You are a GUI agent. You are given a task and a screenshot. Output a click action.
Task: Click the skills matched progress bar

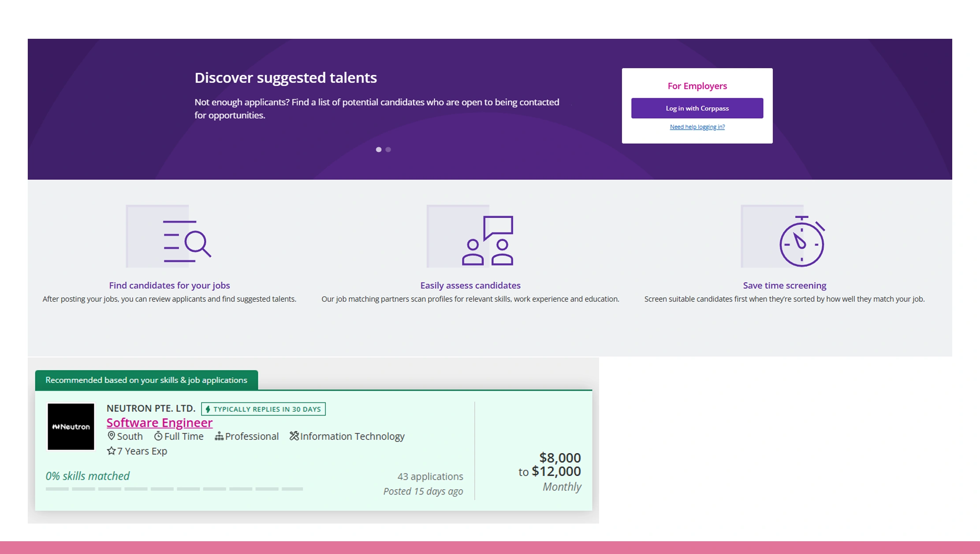tap(174, 489)
